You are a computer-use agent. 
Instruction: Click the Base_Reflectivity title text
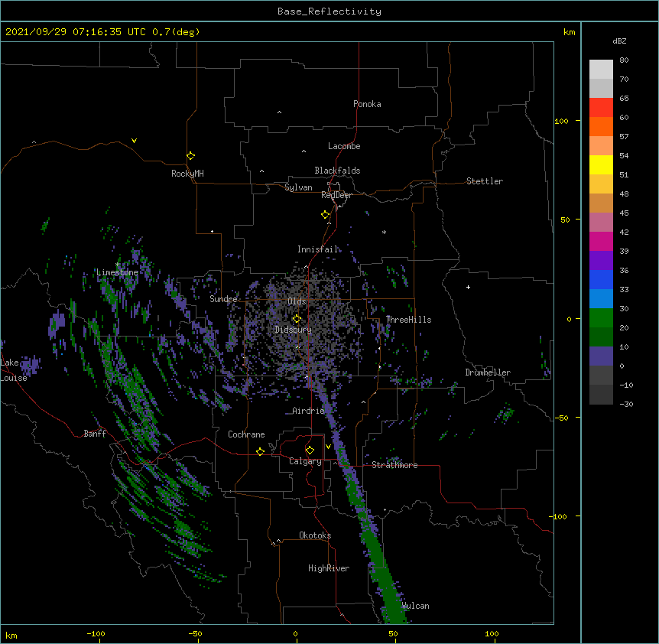[x=329, y=11]
